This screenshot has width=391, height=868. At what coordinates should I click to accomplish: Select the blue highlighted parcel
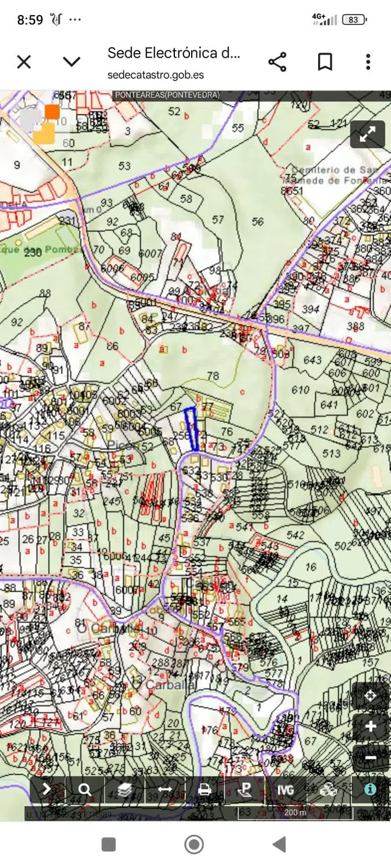[x=192, y=429]
